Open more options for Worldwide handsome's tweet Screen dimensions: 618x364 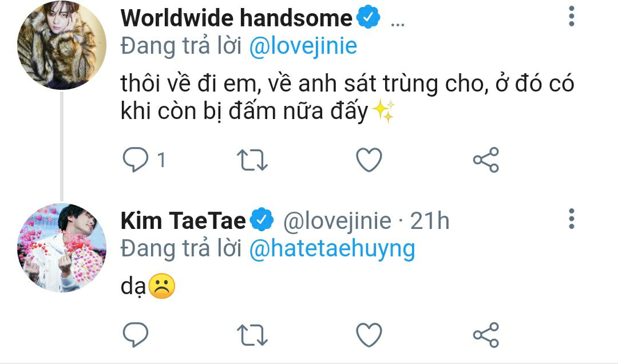571,17
